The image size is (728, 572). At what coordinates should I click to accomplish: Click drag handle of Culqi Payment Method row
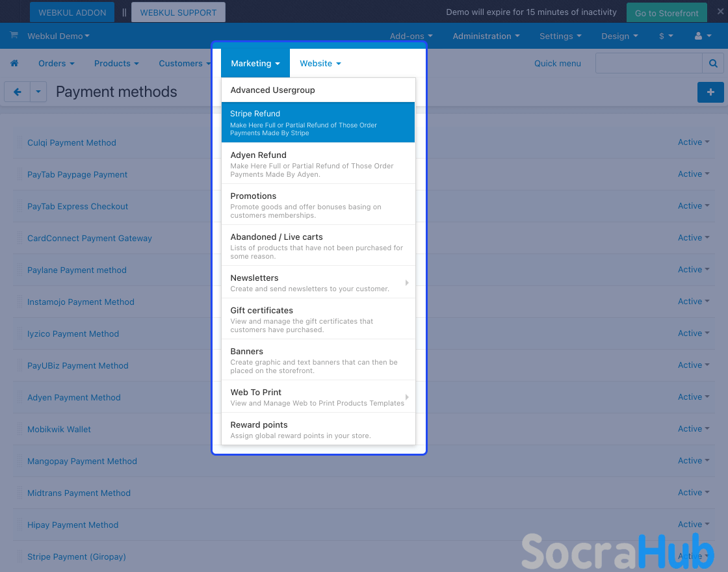click(x=19, y=142)
